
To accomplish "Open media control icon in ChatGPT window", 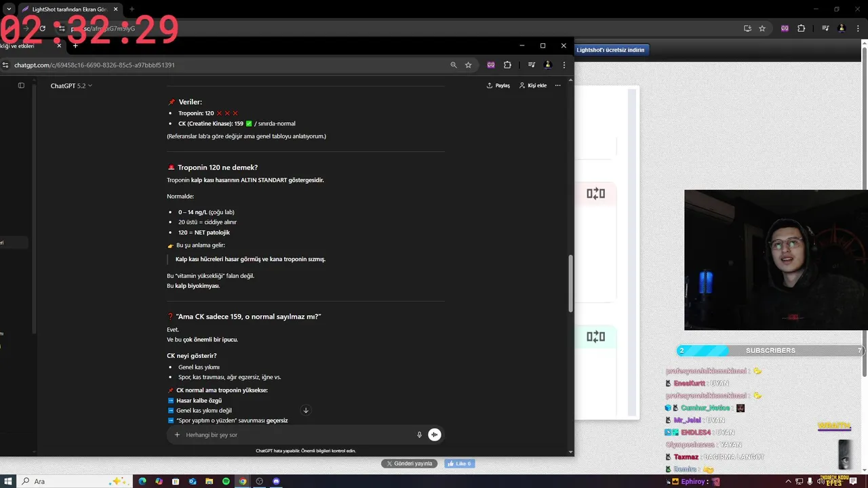I will (531, 65).
